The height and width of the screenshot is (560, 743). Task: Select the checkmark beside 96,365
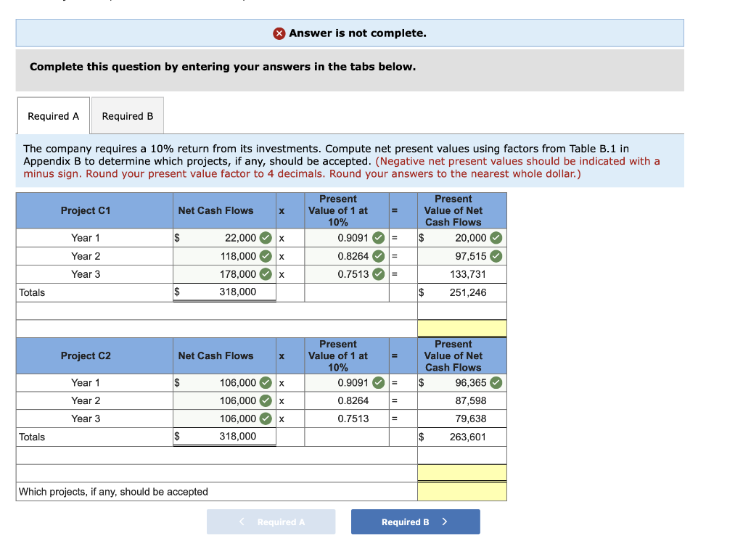coord(496,382)
